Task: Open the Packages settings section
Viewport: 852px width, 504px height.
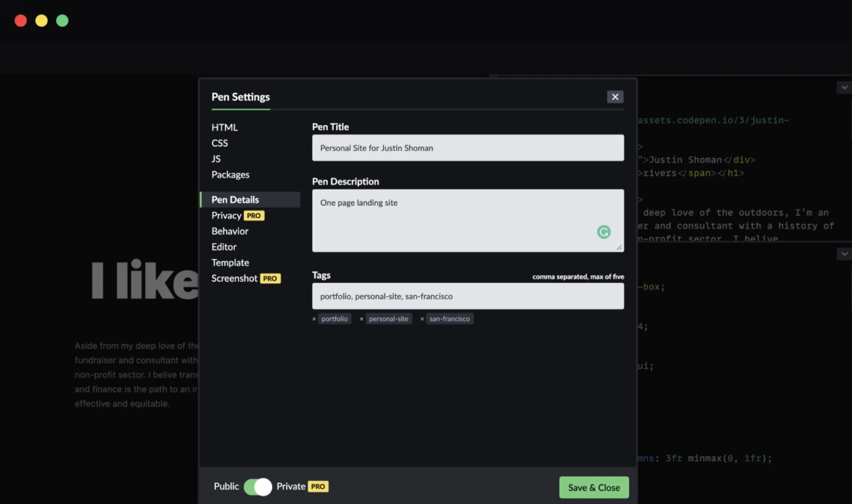Action: [x=231, y=174]
